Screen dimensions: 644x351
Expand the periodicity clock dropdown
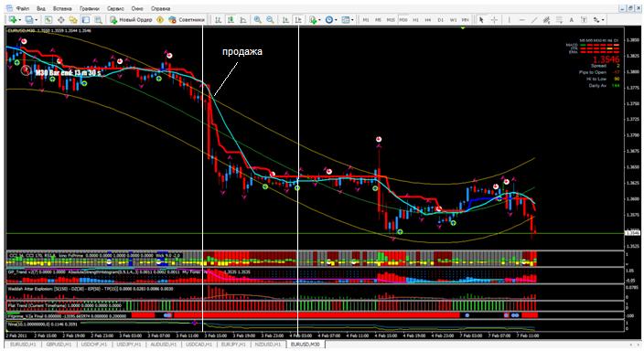(x=336, y=20)
